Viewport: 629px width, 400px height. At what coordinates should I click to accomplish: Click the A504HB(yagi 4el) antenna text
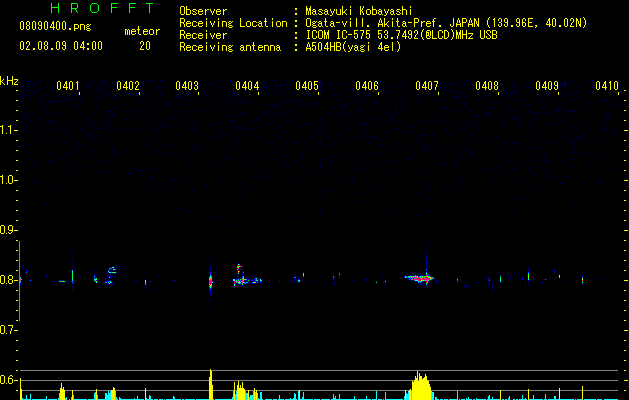(353, 47)
